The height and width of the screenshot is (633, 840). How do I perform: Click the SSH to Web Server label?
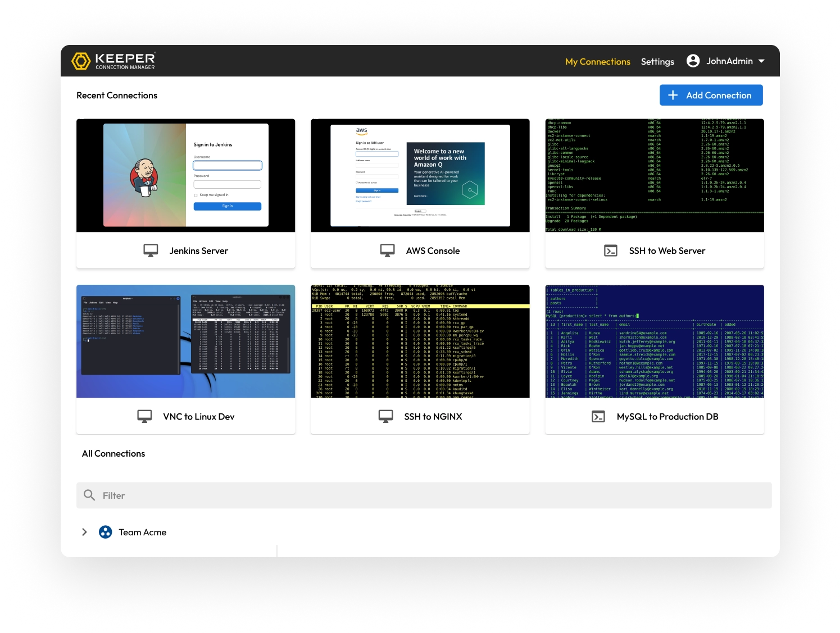point(667,251)
